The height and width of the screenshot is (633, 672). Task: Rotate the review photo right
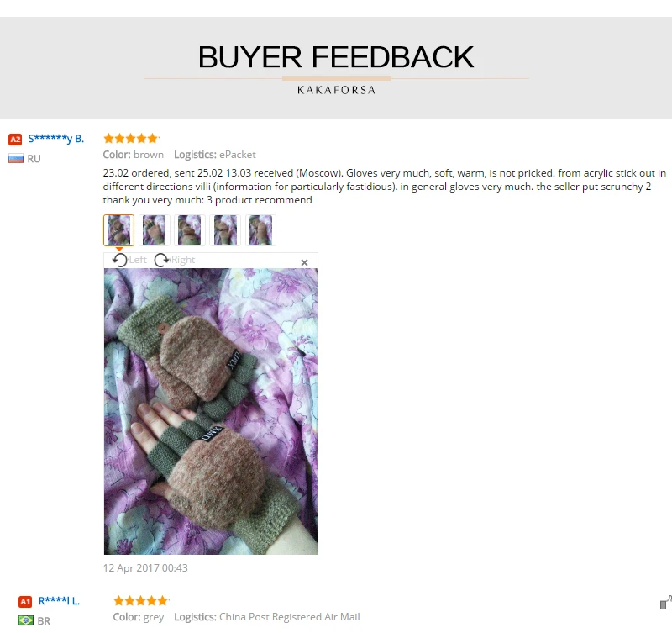[175, 260]
